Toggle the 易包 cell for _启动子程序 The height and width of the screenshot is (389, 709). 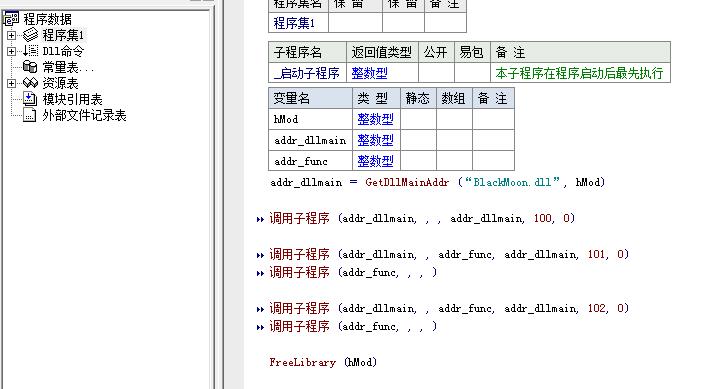click(x=473, y=73)
